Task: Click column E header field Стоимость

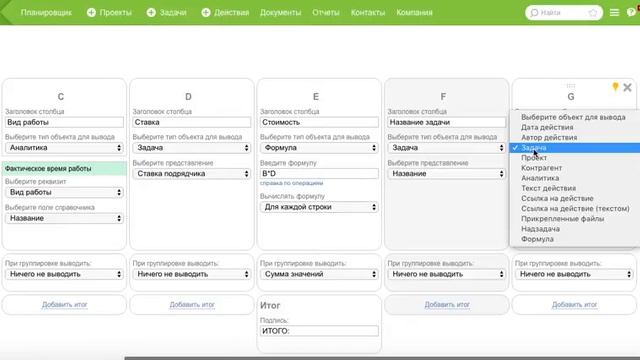Action: pyautogui.click(x=319, y=122)
